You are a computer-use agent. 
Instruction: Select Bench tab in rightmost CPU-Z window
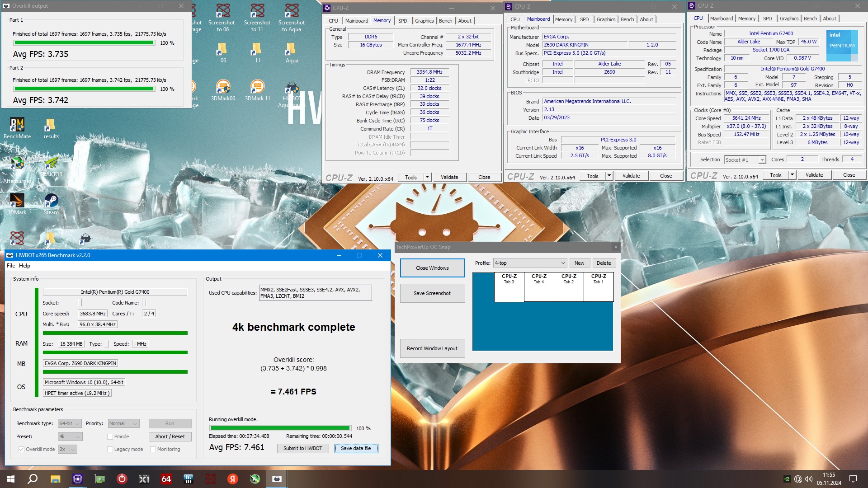[810, 19]
